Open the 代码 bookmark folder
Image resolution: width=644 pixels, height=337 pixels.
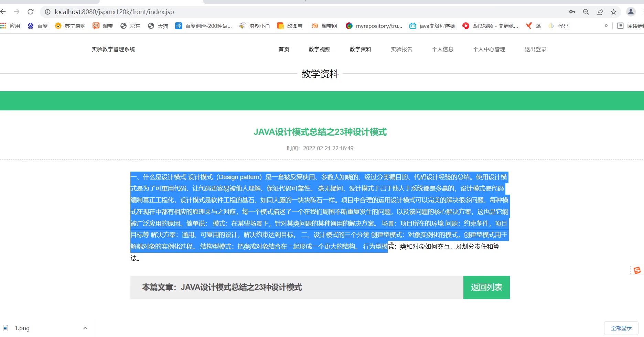coord(558,26)
